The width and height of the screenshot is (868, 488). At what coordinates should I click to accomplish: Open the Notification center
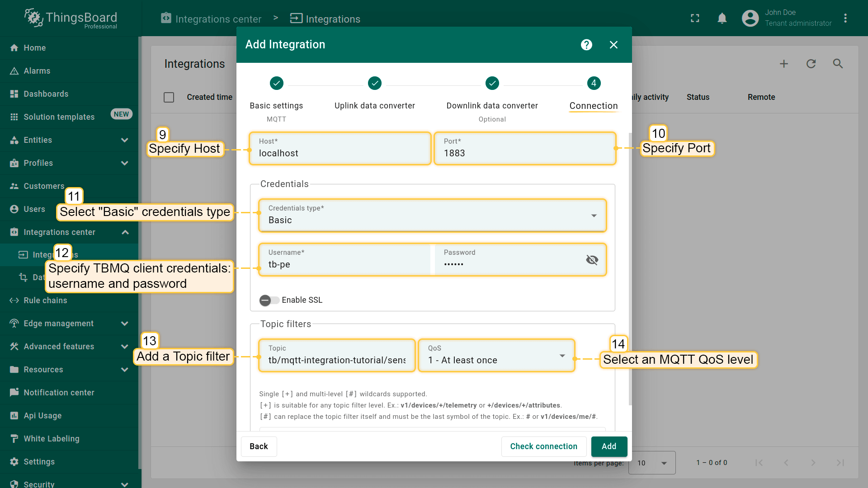[59, 392]
